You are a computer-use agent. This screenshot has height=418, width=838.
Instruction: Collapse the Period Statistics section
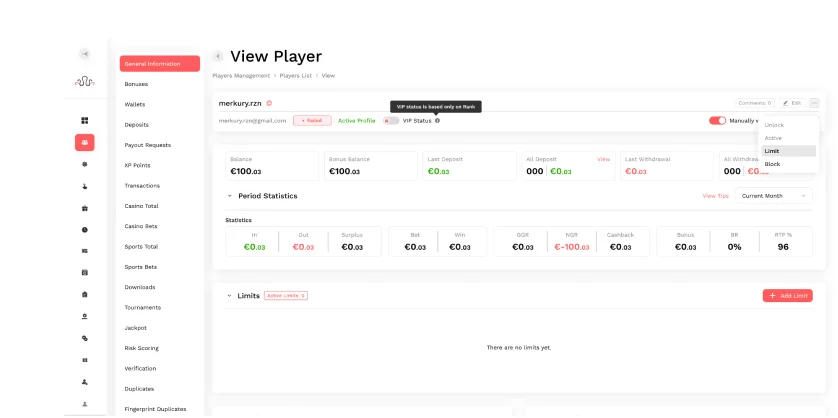pyautogui.click(x=229, y=196)
